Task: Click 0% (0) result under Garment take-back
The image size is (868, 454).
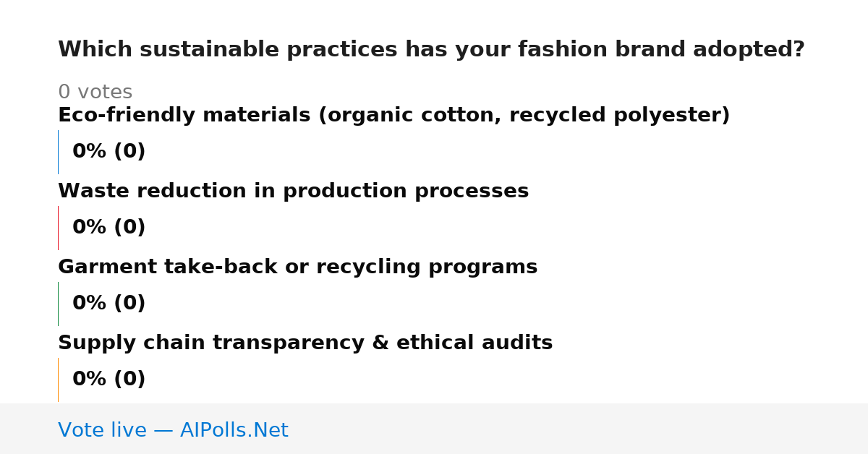Action: [109, 304]
